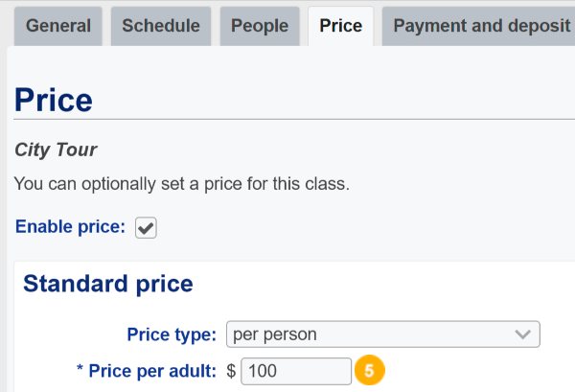Viewport: 575px width, 392px height.
Task: Click the Standard price heading
Action: [x=108, y=285]
